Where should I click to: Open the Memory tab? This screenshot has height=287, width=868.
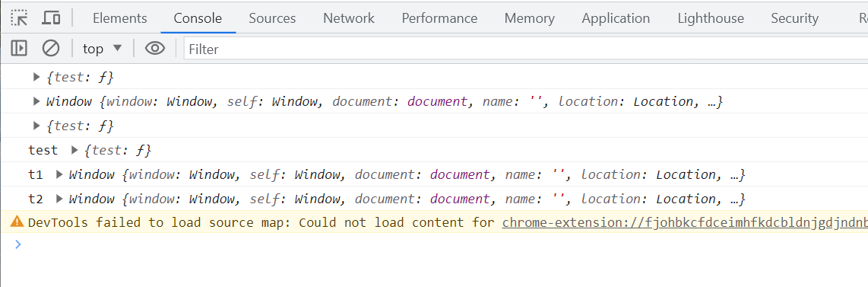(529, 18)
